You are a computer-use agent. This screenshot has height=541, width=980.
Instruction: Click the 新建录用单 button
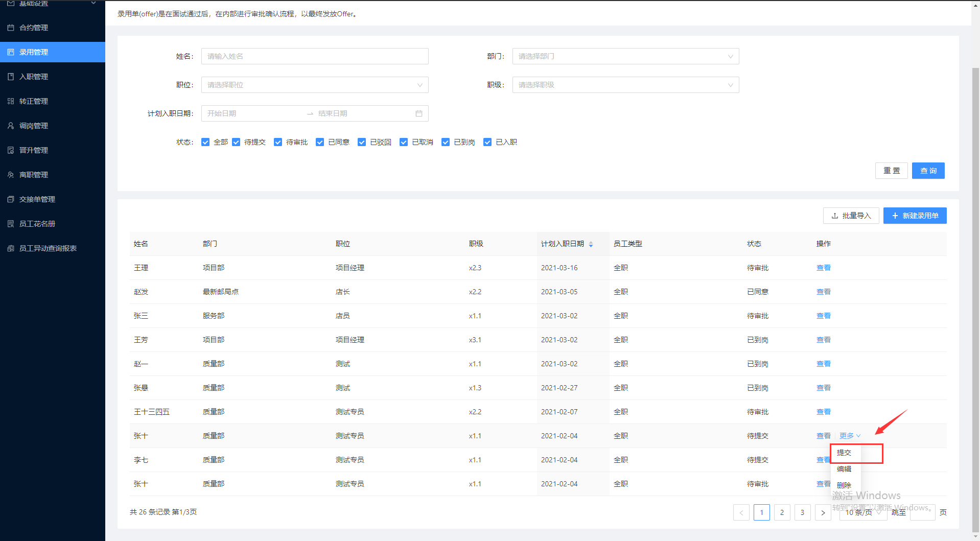click(x=915, y=216)
